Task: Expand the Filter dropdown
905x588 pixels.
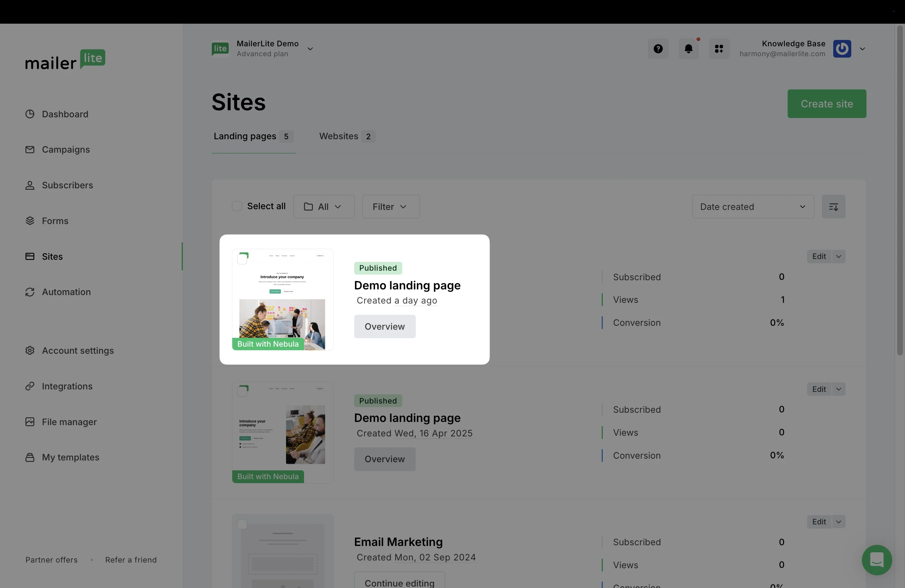Action: pos(391,207)
